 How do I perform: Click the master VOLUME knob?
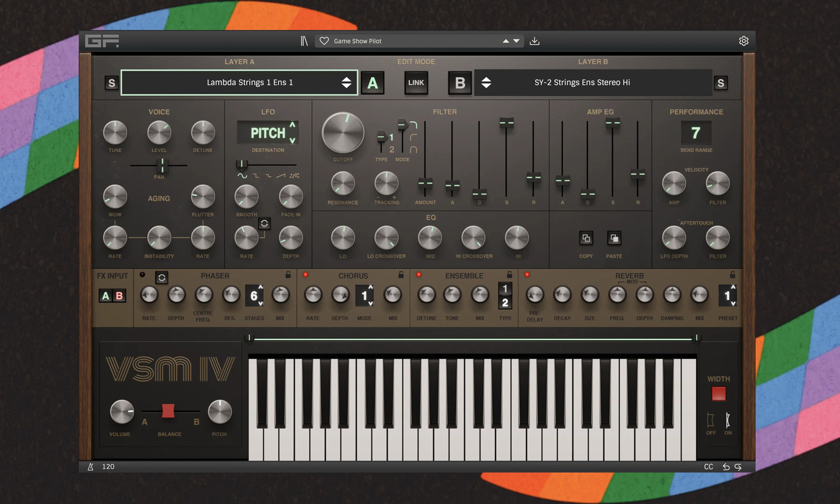pos(122,412)
